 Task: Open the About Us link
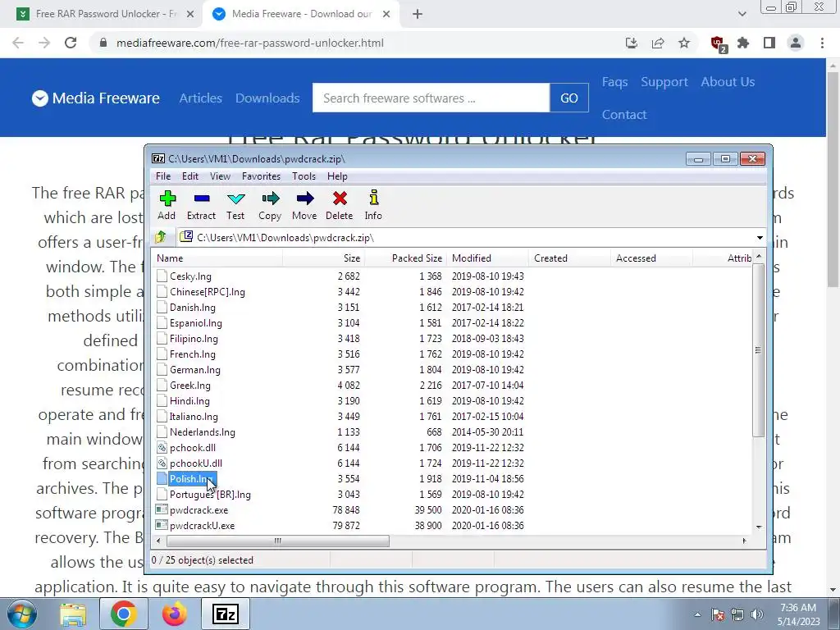[728, 82]
